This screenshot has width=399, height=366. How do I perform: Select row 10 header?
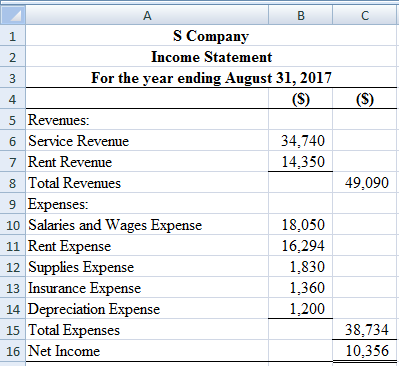click(13, 225)
